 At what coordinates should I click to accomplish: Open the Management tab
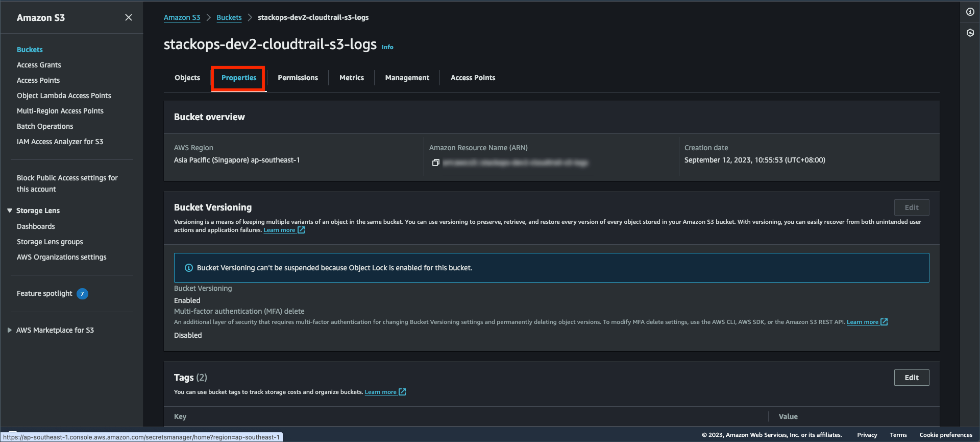pyautogui.click(x=407, y=78)
